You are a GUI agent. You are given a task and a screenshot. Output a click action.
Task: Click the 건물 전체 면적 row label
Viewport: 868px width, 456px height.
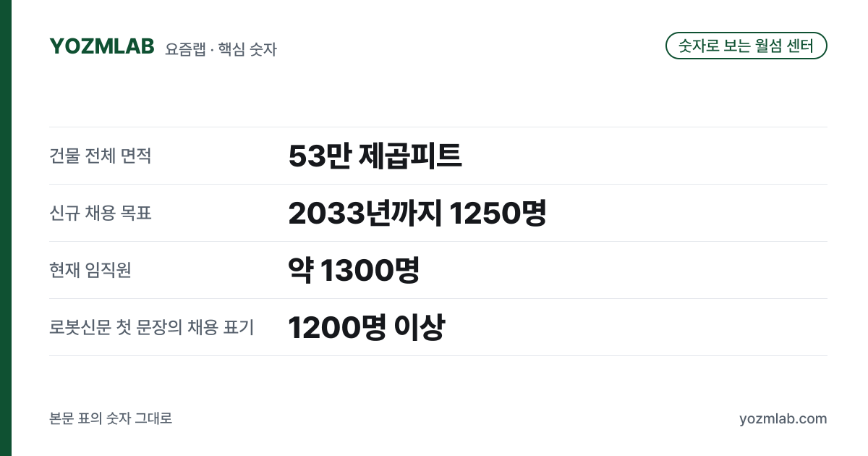click(x=101, y=156)
